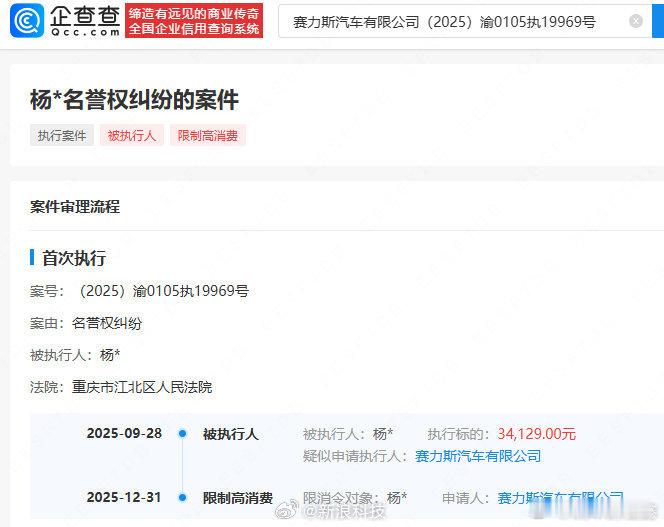Click the 案件审理流程 section heading
The width and height of the screenshot is (664, 527).
[75, 207]
